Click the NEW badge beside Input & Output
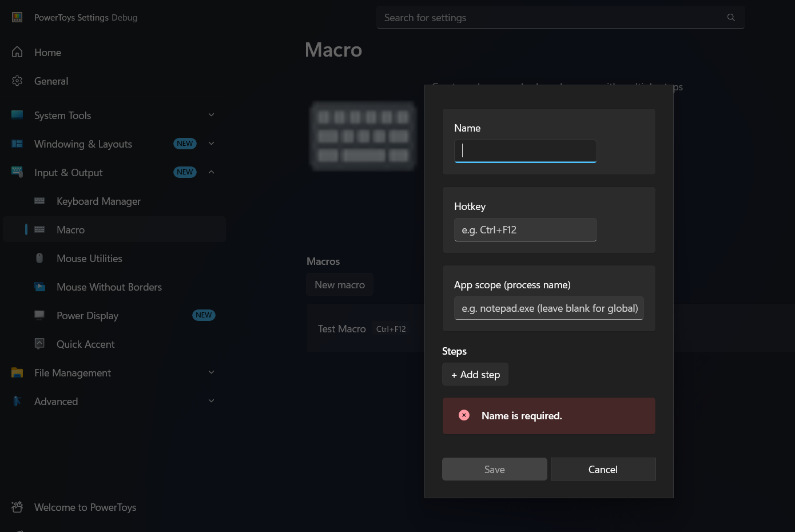The image size is (795, 532). point(185,172)
